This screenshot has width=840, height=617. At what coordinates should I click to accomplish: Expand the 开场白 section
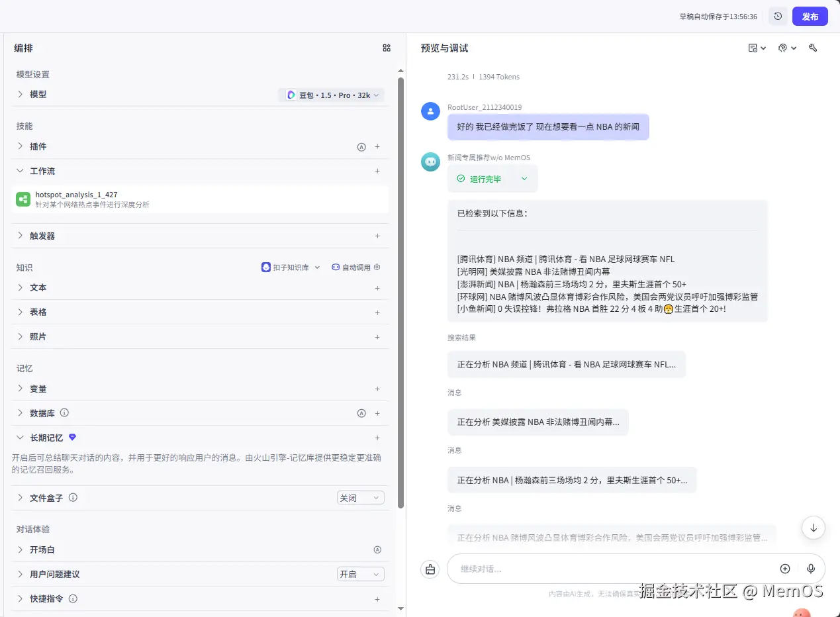(21, 549)
